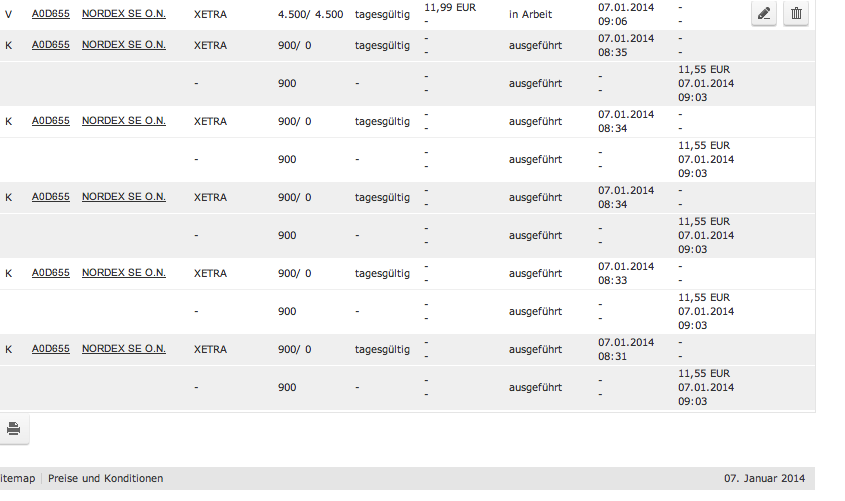Delete the pending sell order via trash icon
This screenshot has width=845, height=501.
tap(796, 13)
